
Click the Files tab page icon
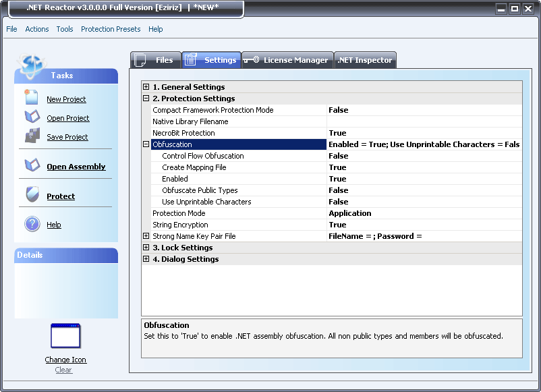click(140, 60)
